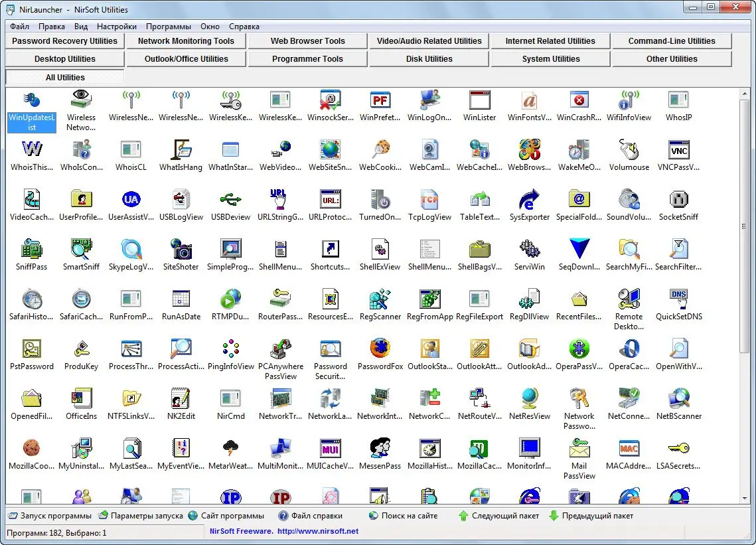Select the PasswordFox icon
This screenshot has width=756, height=545.
(380, 349)
